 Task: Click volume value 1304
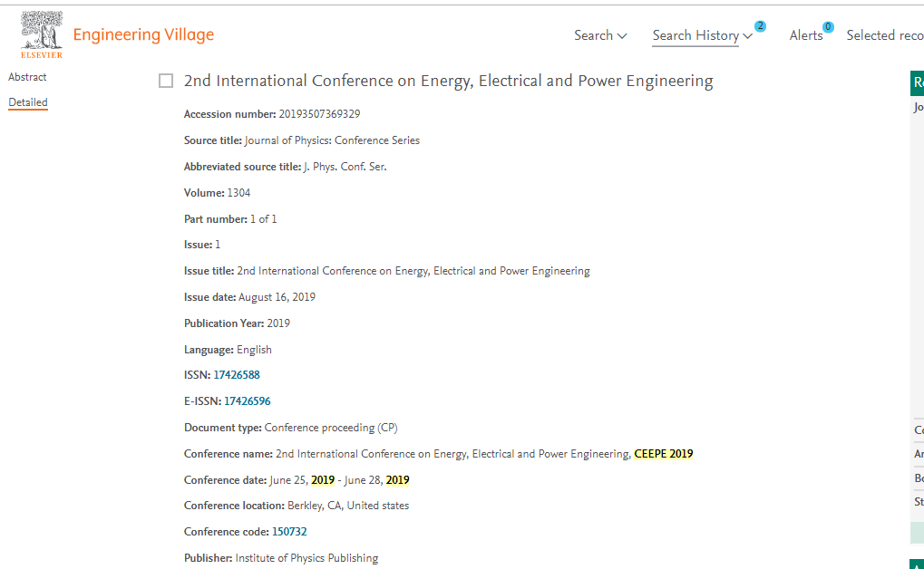238,193
